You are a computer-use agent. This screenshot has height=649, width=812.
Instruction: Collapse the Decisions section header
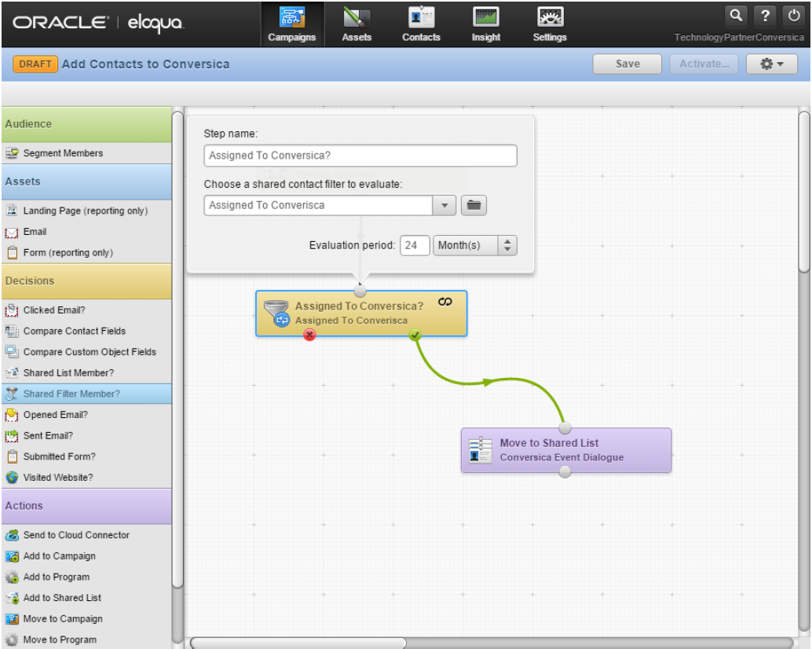coord(86,280)
